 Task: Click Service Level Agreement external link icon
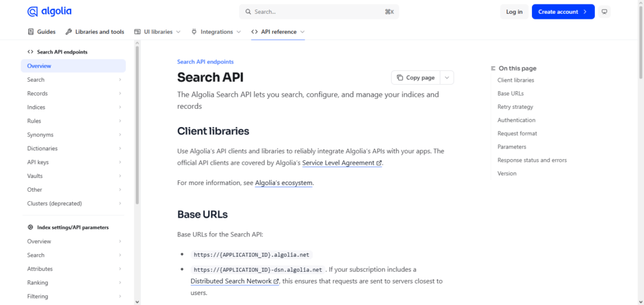(379, 163)
